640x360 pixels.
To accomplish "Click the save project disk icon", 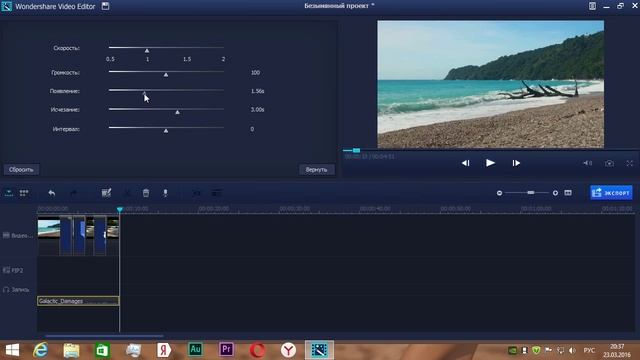I will [105, 6].
